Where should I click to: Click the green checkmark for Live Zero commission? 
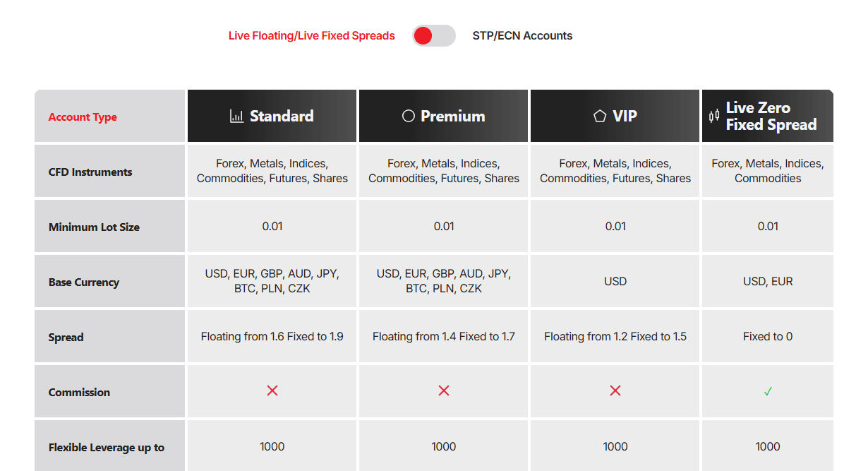[768, 391]
